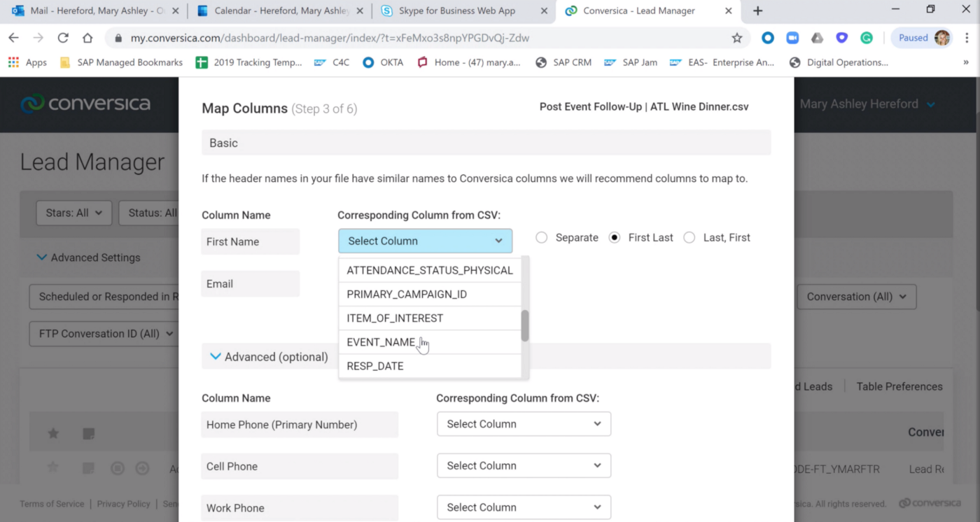This screenshot has width=980, height=522.
Task: Select the First Last radio option
Action: tap(615, 238)
